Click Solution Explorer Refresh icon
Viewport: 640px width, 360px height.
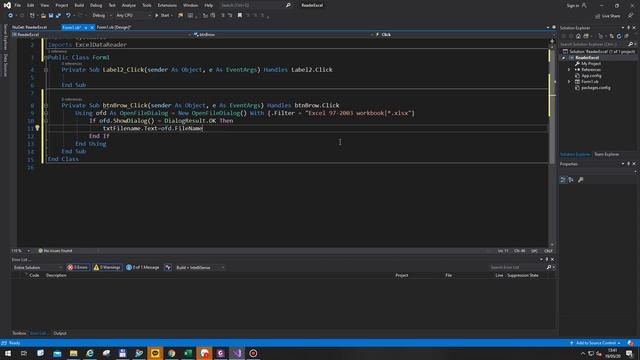click(x=619, y=36)
